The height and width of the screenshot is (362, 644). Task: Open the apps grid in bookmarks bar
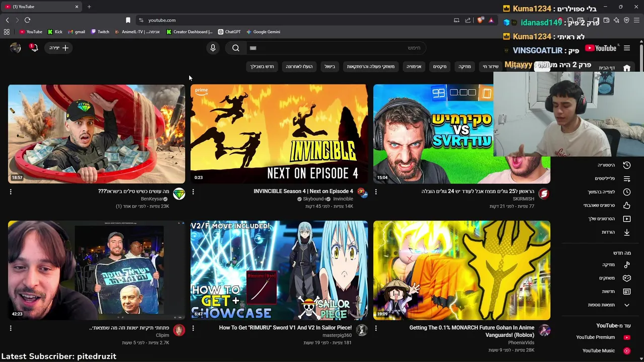[7, 32]
